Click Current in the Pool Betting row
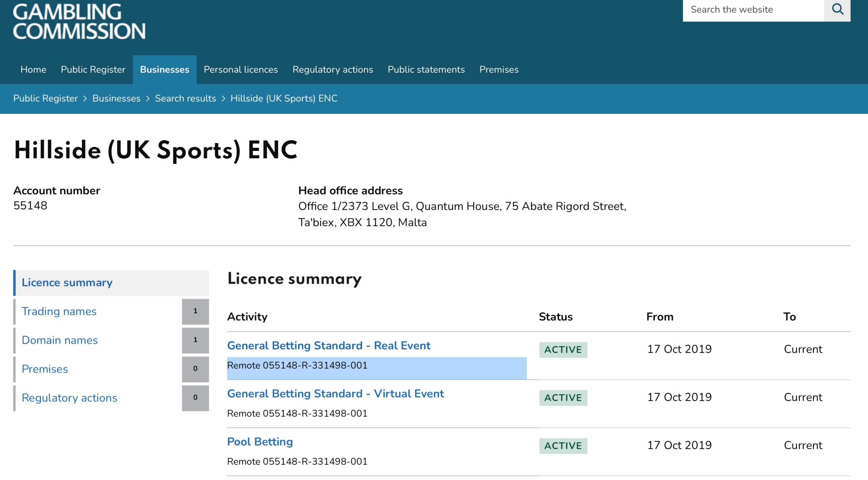 [803, 445]
